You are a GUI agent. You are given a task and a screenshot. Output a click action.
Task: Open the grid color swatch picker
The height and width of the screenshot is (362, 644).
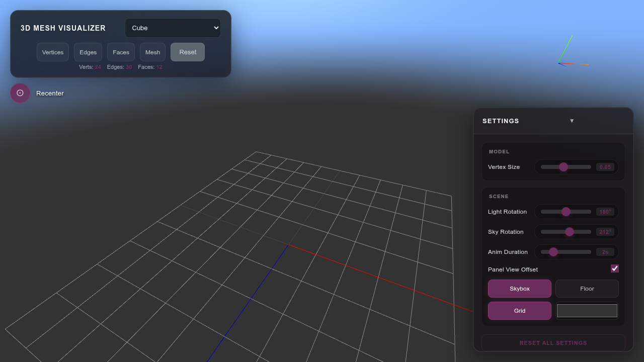(587, 311)
